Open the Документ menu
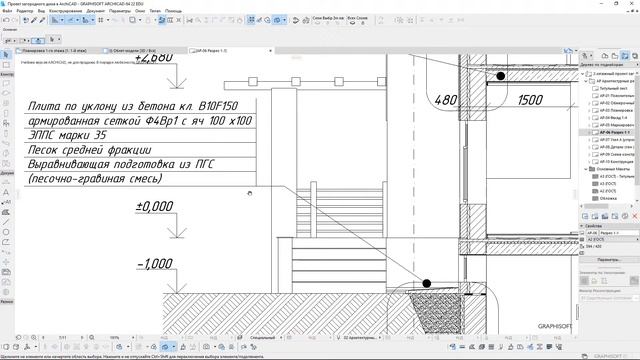Viewport: 640px width, 360px height. [96, 11]
